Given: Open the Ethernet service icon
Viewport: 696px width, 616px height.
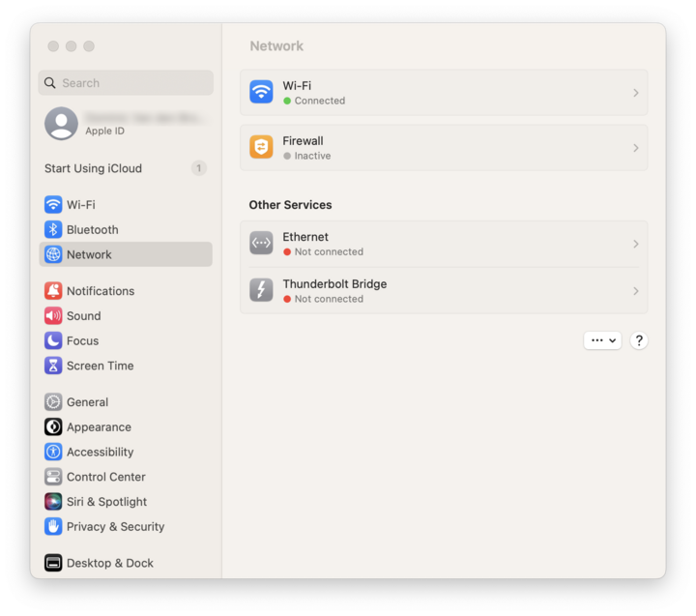Looking at the screenshot, I should pyautogui.click(x=261, y=243).
